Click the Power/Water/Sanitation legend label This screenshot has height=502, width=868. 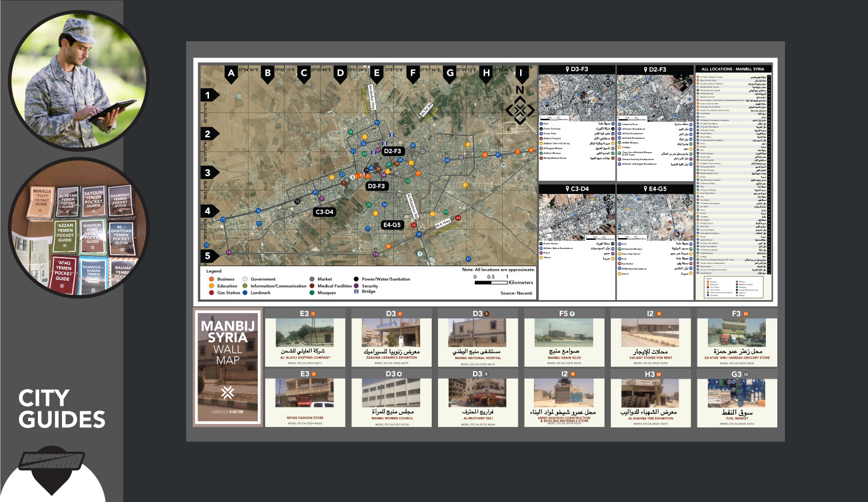click(386, 279)
